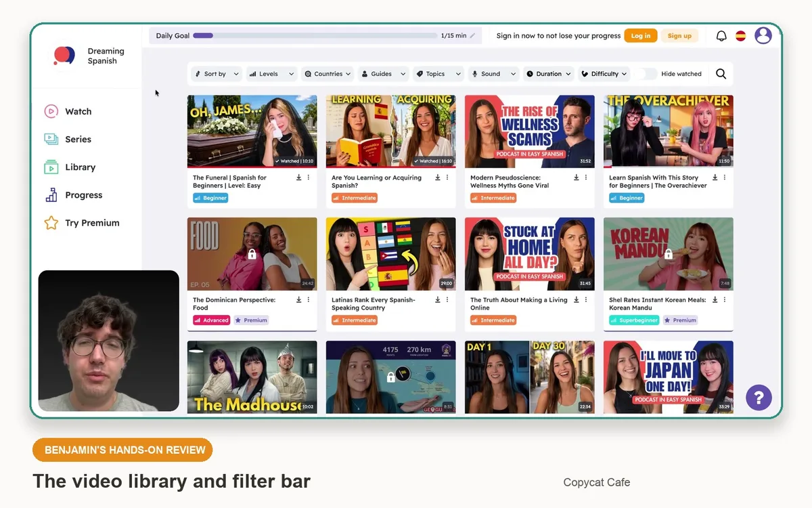Viewport: 812px width, 508px height.
Task: Expand the Difficulty filter dropdown
Action: tap(604, 74)
